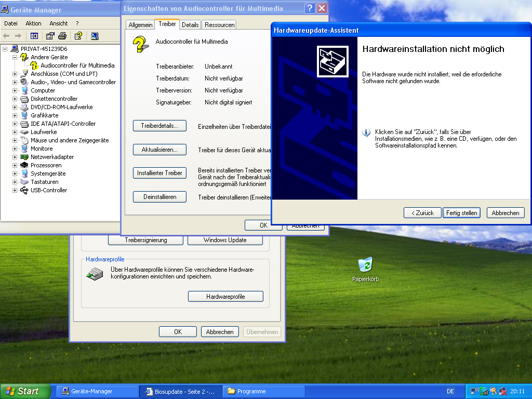Click the Properties icon in Geräte-Manager toolbar

(50, 36)
